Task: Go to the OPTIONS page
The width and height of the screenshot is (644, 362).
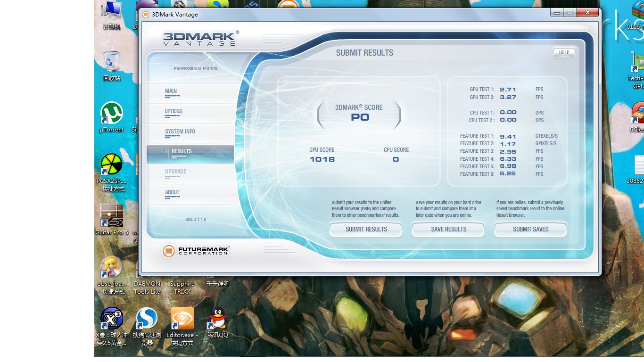Action: [190, 114]
